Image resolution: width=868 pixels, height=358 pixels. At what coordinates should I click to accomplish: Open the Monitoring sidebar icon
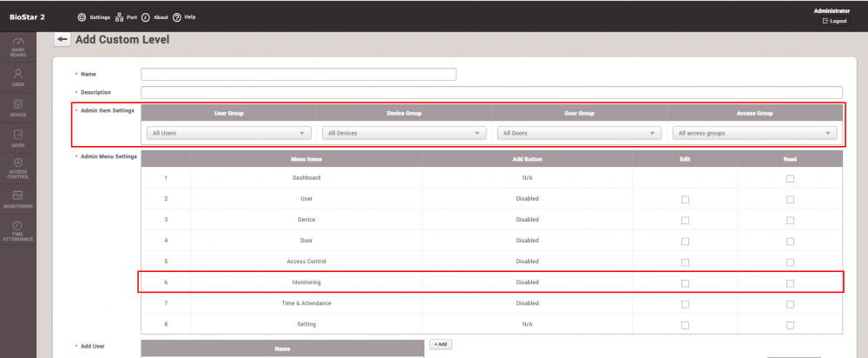click(17, 199)
